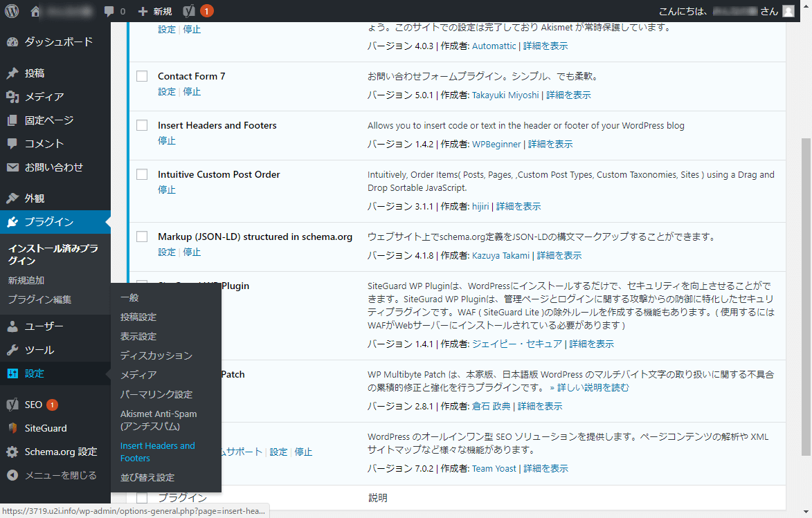Open the comments bubble icon in admin bar
Image resolution: width=812 pixels, height=518 pixels.
(109, 11)
